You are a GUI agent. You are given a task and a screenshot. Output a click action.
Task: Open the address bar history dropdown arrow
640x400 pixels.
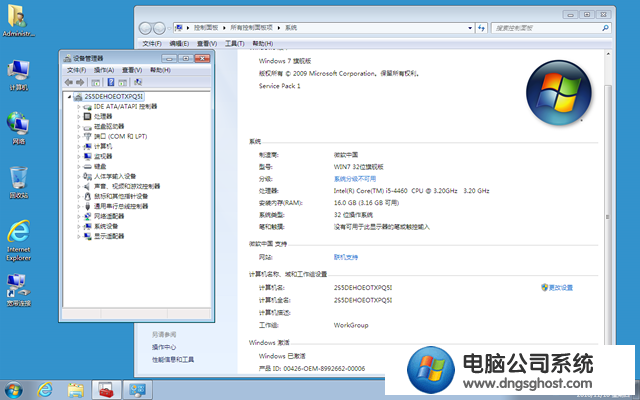click(470, 28)
